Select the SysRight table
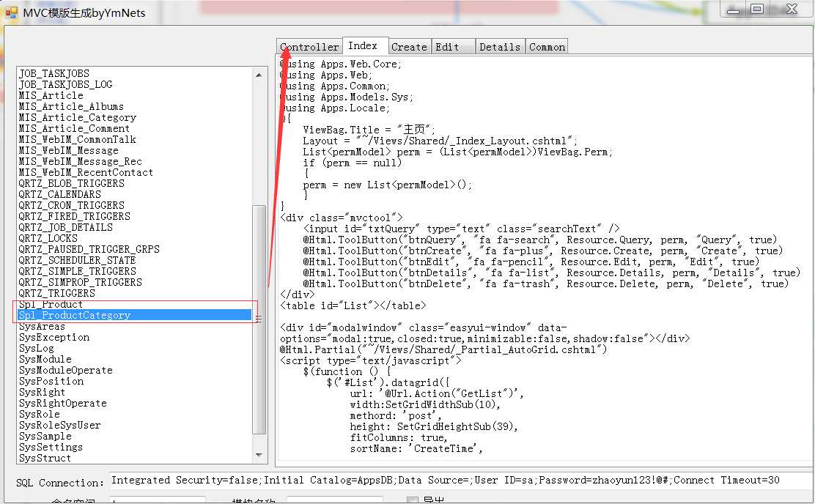Image resolution: width=815 pixels, height=504 pixels. click(42, 393)
